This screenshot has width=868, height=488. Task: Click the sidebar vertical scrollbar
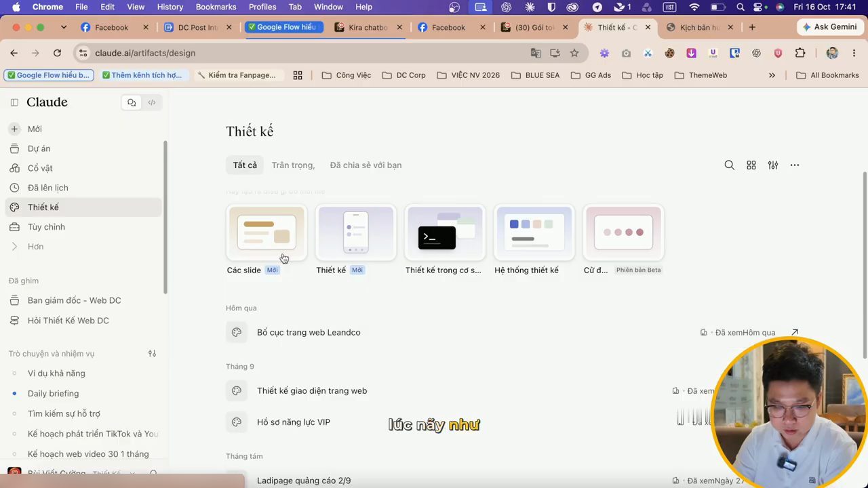[x=165, y=217]
